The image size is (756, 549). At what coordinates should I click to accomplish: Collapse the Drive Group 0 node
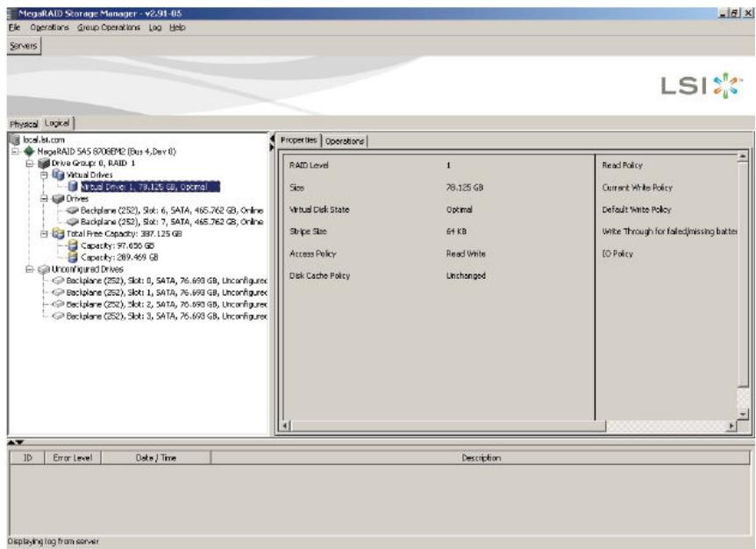[30, 163]
